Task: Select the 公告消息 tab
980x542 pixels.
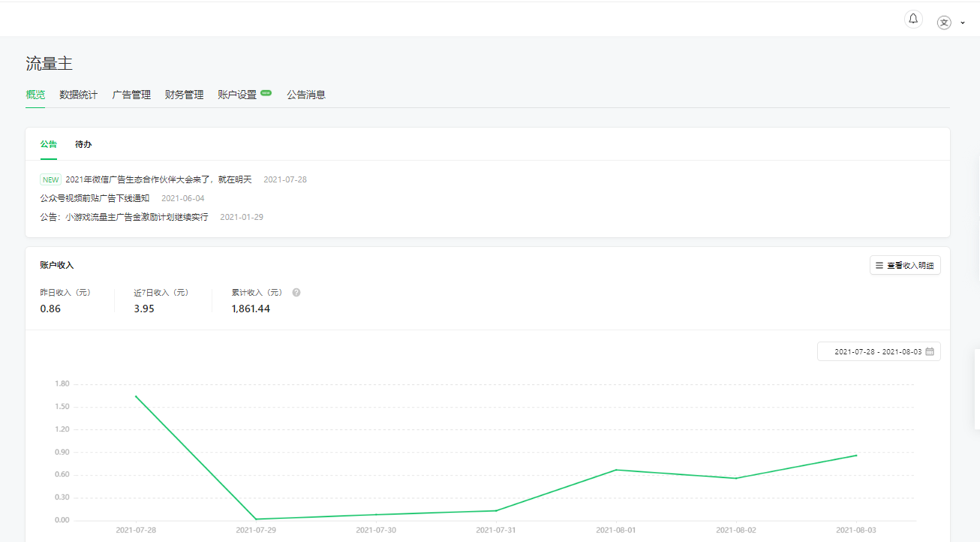Action: coord(306,95)
